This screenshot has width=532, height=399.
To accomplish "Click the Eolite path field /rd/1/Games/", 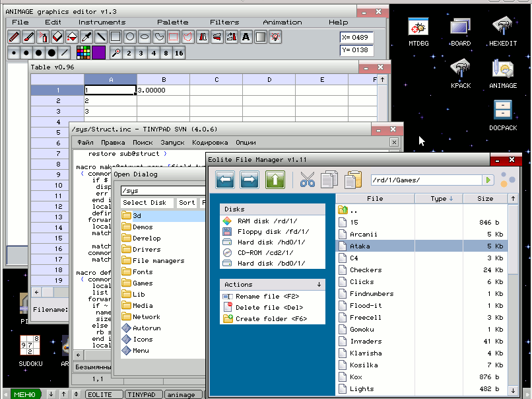I will 426,180.
